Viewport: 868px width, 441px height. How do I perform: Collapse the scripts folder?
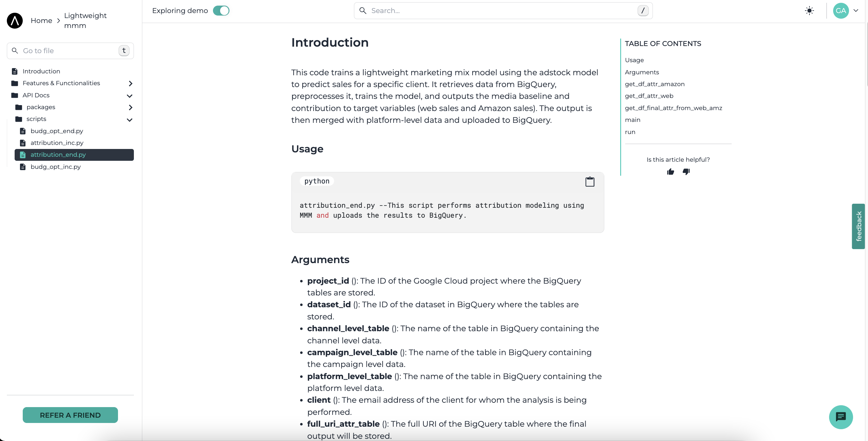130,119
